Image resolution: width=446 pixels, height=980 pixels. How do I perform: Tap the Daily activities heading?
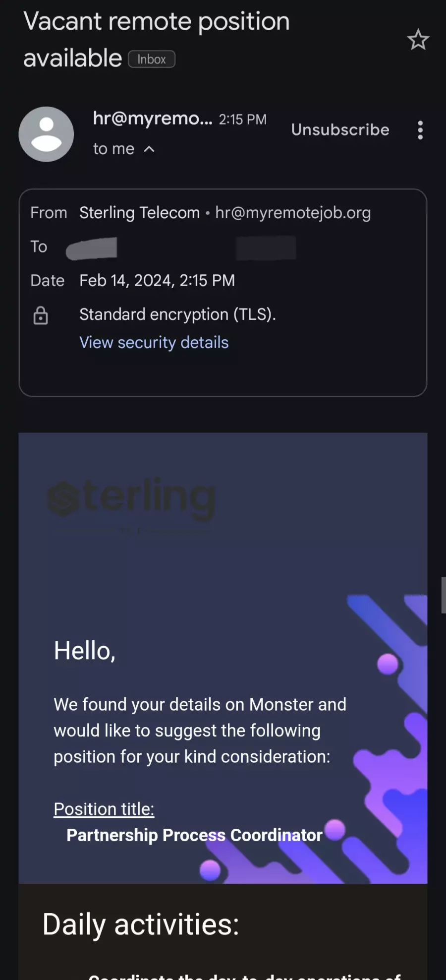[141, 924]
